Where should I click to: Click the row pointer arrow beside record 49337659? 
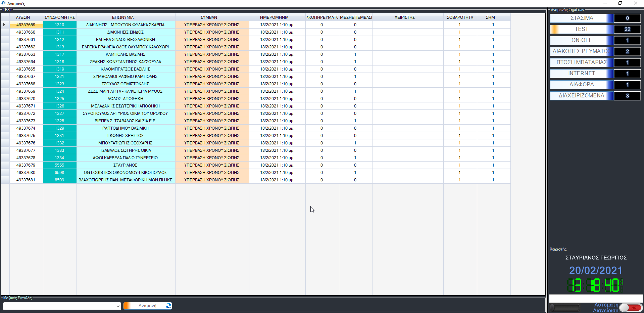pyautogui.click(x=4, y=25)
